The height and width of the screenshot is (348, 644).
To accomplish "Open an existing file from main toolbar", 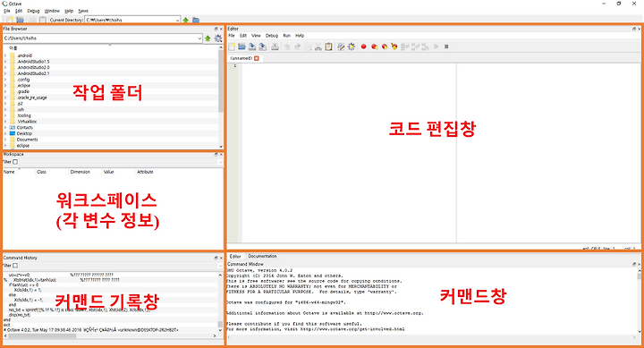I will (x=20, y=20).
